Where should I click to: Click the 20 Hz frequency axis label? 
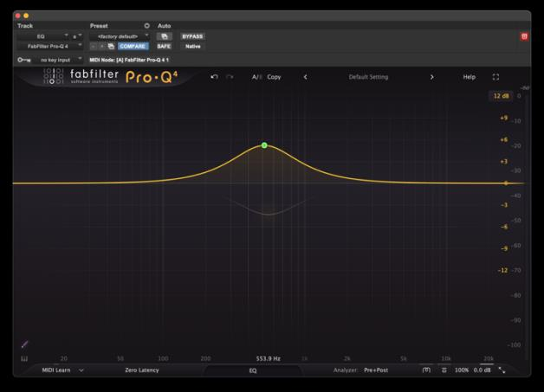(64, 358)
